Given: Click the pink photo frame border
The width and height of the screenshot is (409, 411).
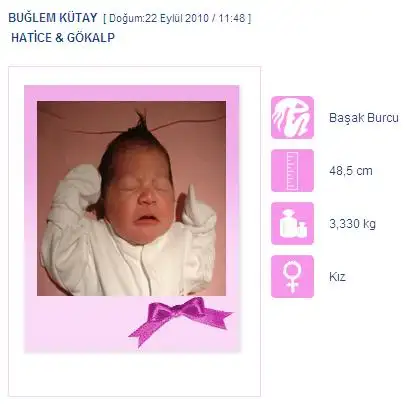Looking at the screenshot, I should [x=131, y=93].
